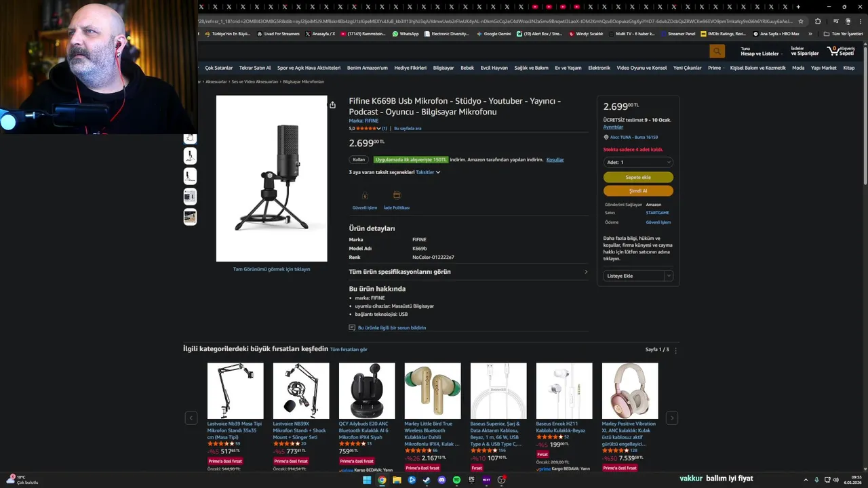This screenshot has height=488, width=868.
Task: Click the İade Politikası box icon
Action: tap(397, 195)
